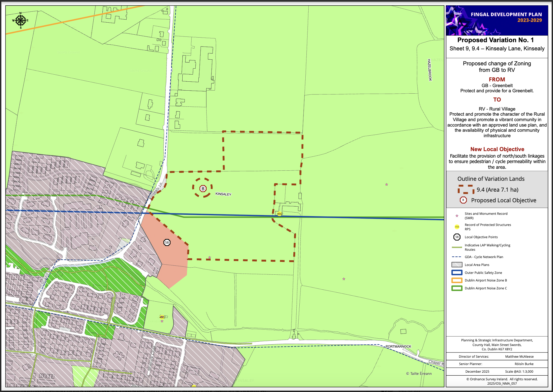Click the KINSALEY place label on map

point(223,194)
